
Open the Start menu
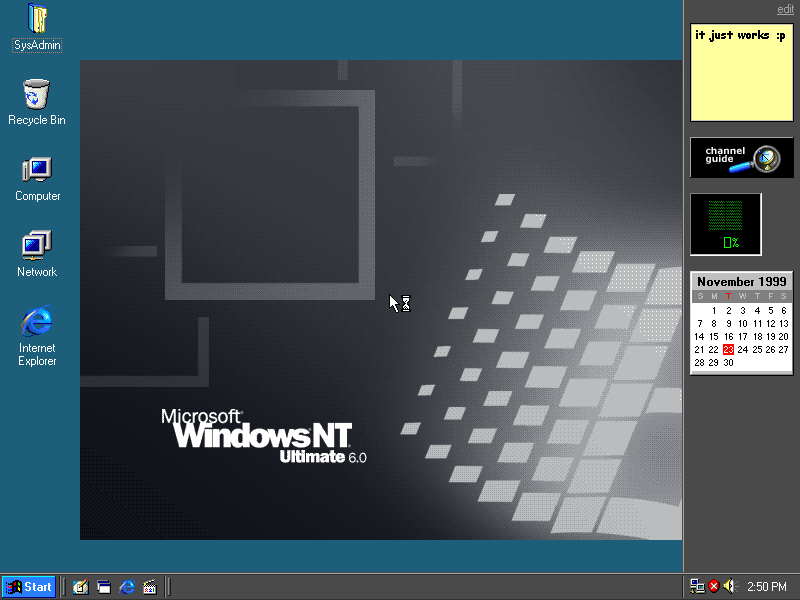(x=29, y=587)
